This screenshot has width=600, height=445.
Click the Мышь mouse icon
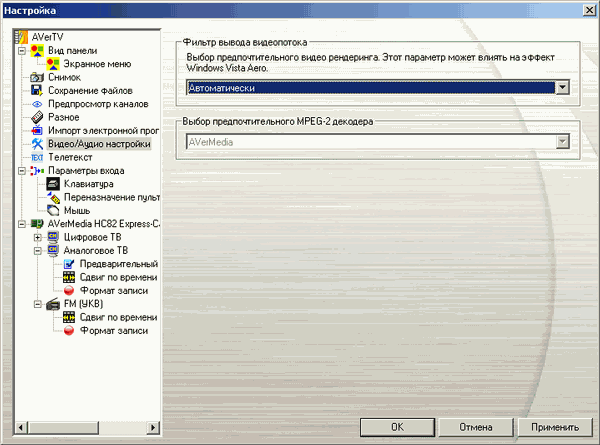[53, 211]
